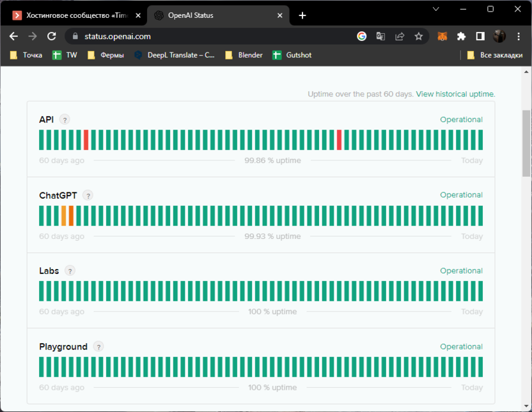Screen dimensions: 532x412
Task: Click orange incident bar in ChatGPT
Action: pos(71,215)
